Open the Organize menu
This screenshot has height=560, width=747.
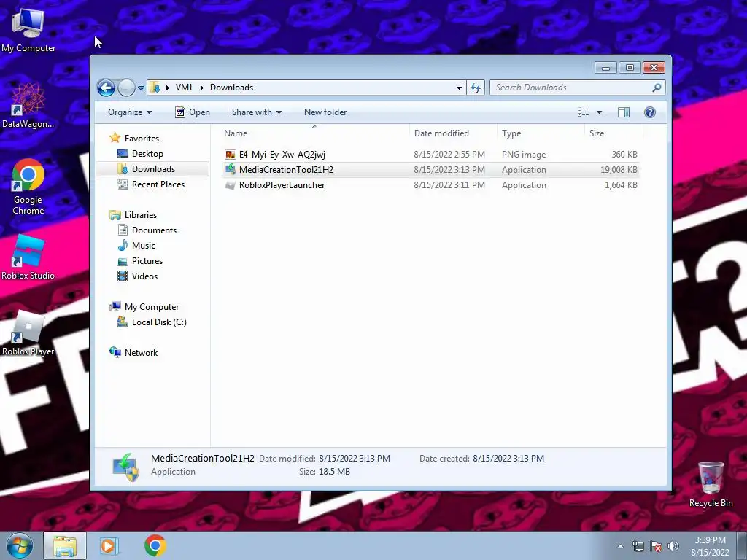pos(130,112)
